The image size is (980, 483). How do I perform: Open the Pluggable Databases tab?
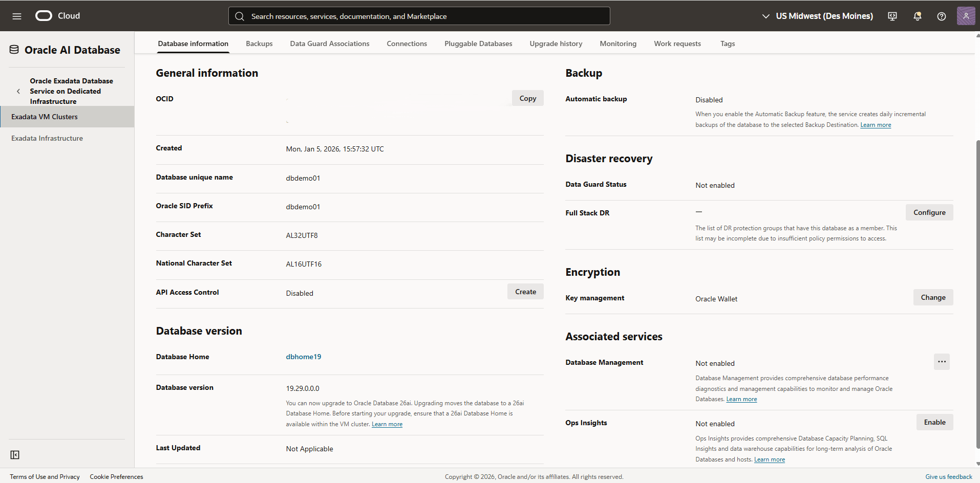pos(478,43)
